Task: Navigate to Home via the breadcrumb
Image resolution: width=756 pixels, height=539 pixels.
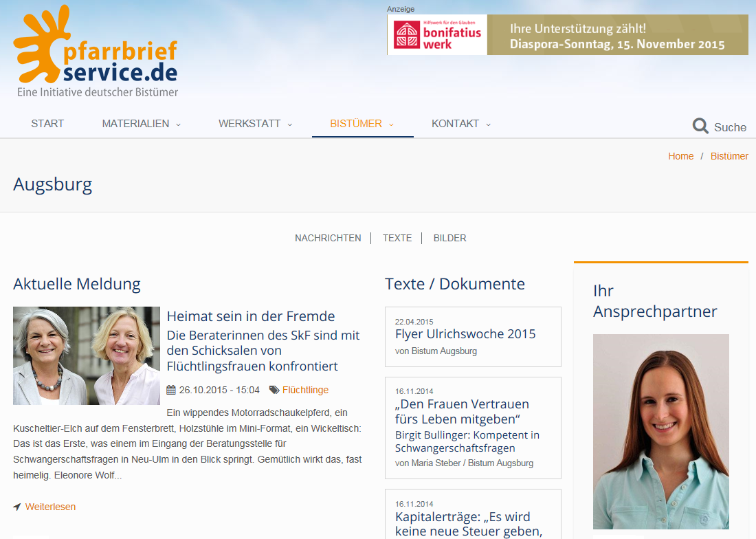Action: [x=680, y=156]
